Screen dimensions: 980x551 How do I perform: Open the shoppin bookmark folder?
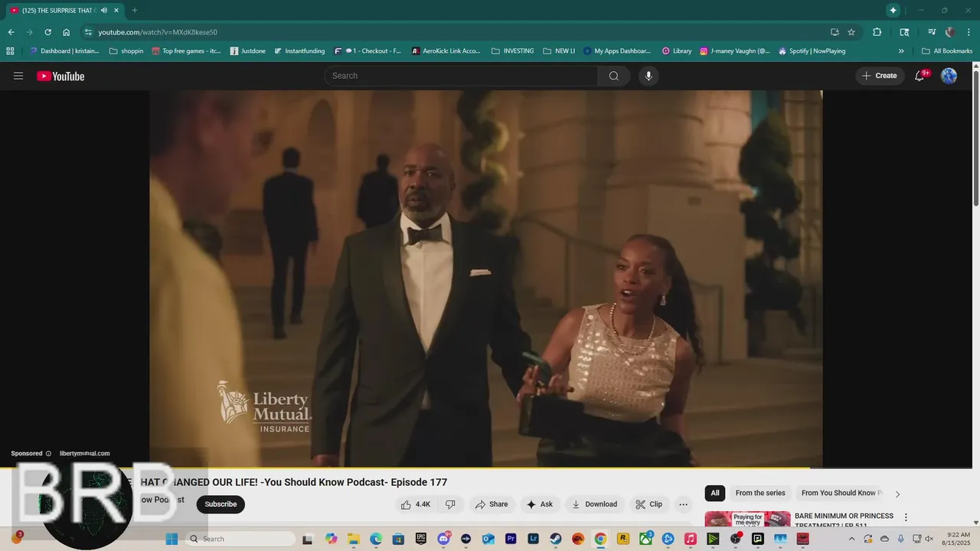[x=126, y=51]
